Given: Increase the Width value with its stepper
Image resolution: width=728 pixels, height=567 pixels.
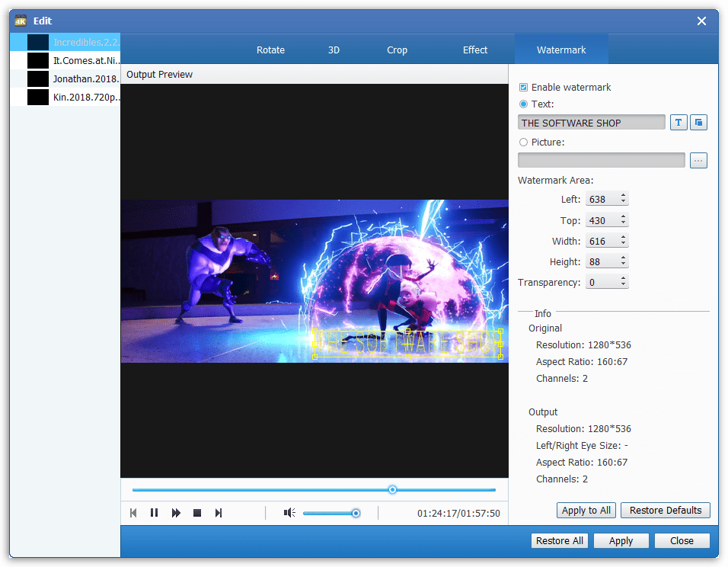Looking at the screenshot, I should 623,237.
